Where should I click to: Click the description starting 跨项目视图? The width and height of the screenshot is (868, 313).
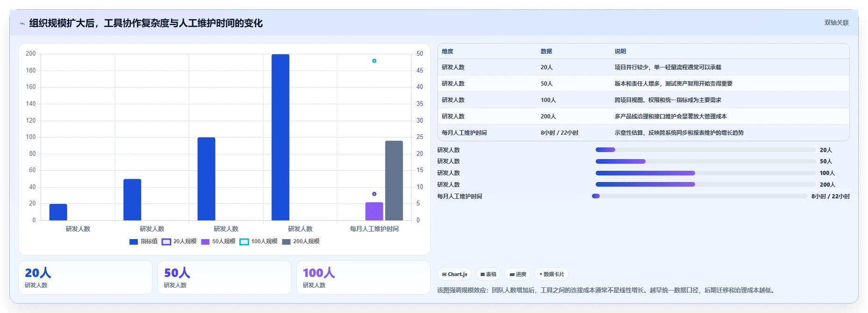[x=668, y=100]
